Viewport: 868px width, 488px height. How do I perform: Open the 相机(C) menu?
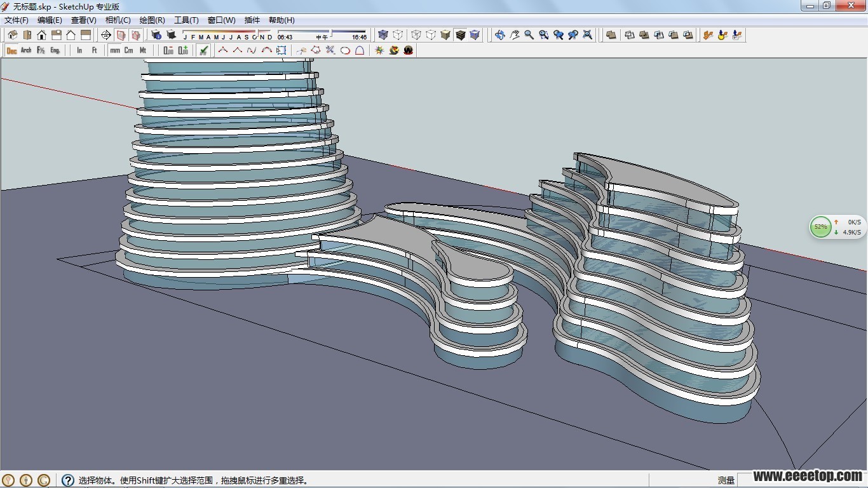point(118,20)
